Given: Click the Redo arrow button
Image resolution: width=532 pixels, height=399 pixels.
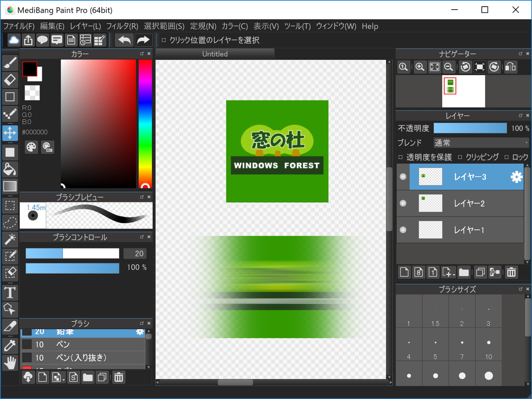Looking at the screenshot, I should point(143,39).
